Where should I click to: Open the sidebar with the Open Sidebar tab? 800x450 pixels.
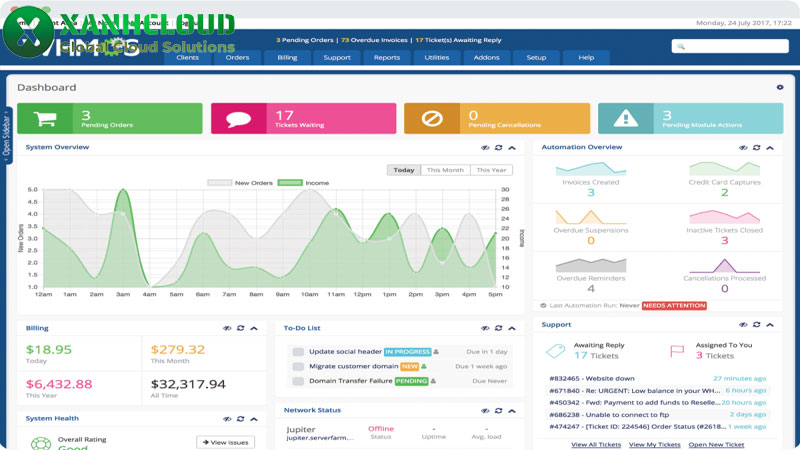coord(7,135)
